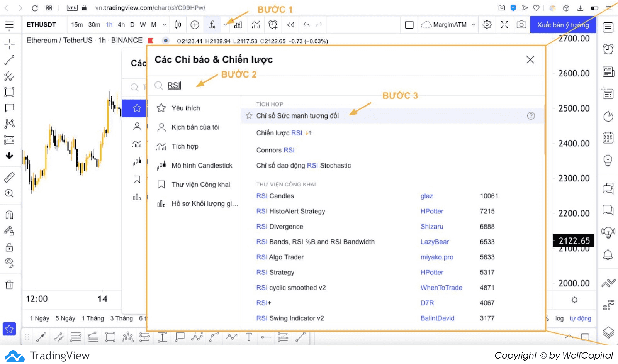Toggle magnet mode on the left toolbar

(x=9, y=215)
